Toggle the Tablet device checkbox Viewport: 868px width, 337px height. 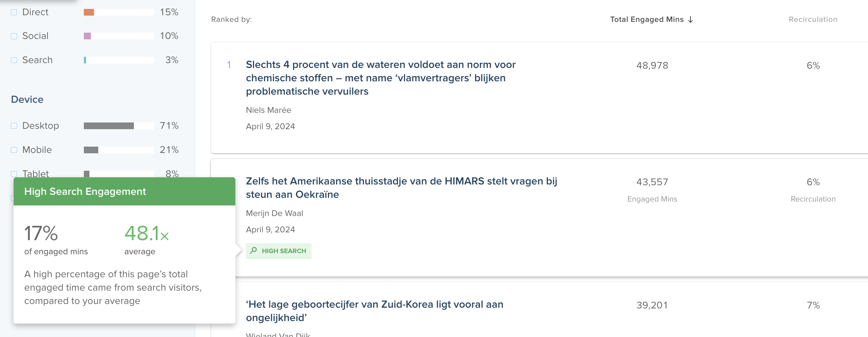click(14, 174)
